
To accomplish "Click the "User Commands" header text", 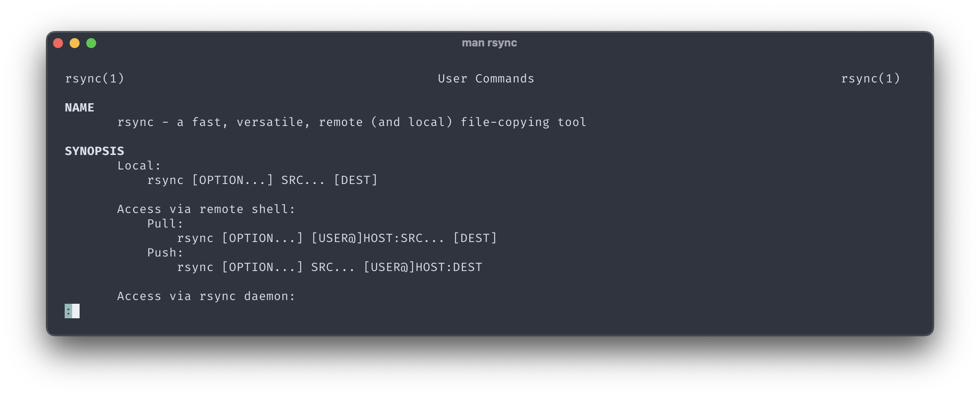I will 486,79.
